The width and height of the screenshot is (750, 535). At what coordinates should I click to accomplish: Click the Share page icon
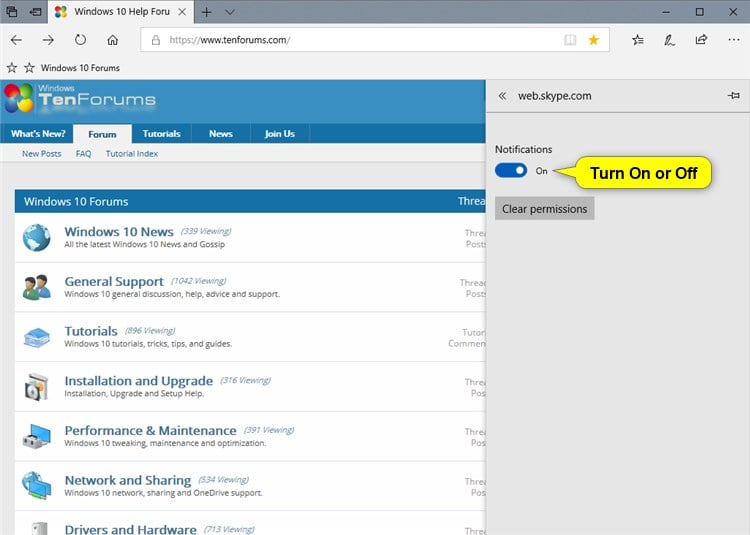coord(701,40)
